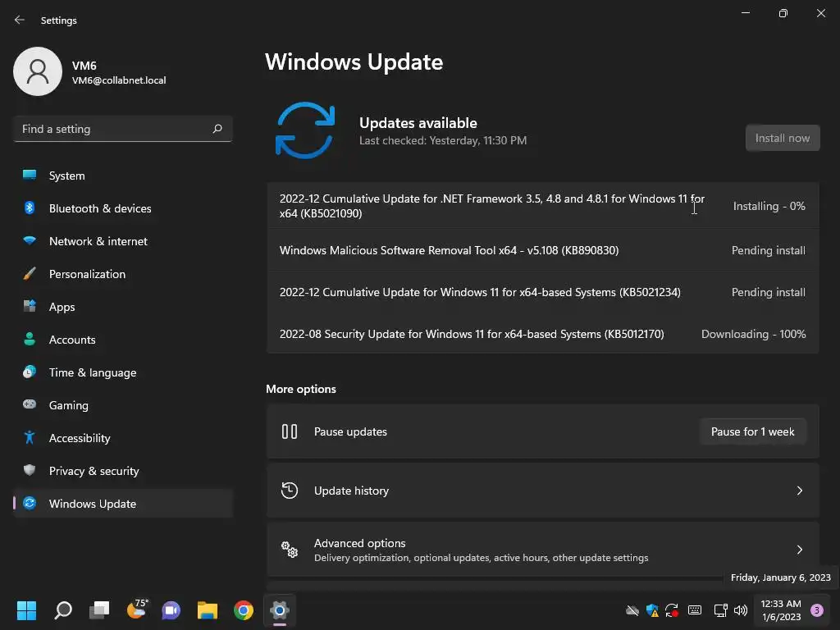840x630 pixels.
Task: Click the Network wifi icon in sidebar
Action: pos(30,240)
